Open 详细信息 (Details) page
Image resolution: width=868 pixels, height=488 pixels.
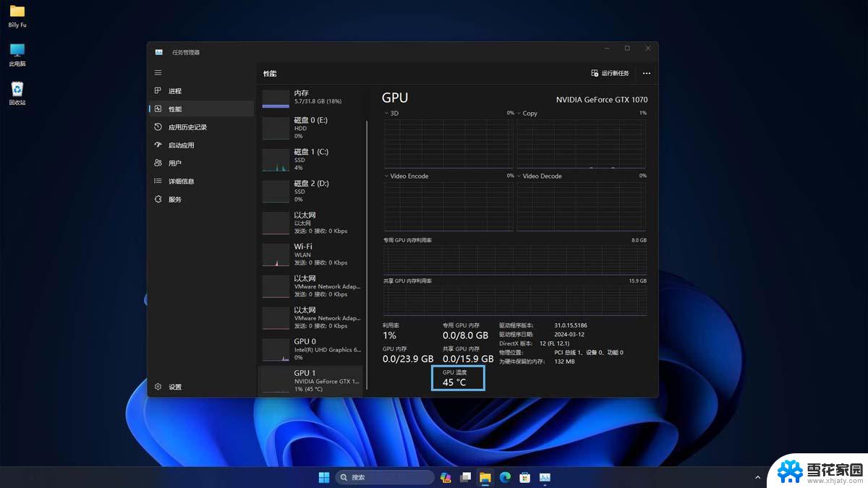point(201,181)
